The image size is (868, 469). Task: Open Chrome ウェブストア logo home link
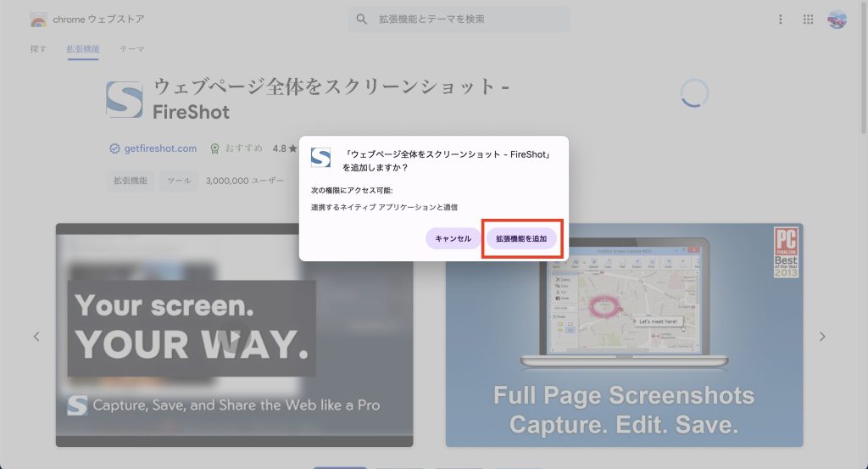[x=87, y=20]
